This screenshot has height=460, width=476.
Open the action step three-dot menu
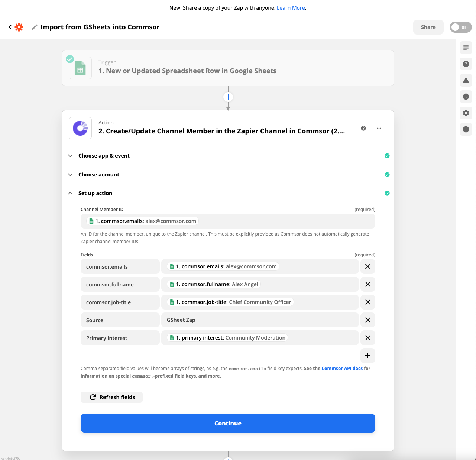[x=379, y=128]
